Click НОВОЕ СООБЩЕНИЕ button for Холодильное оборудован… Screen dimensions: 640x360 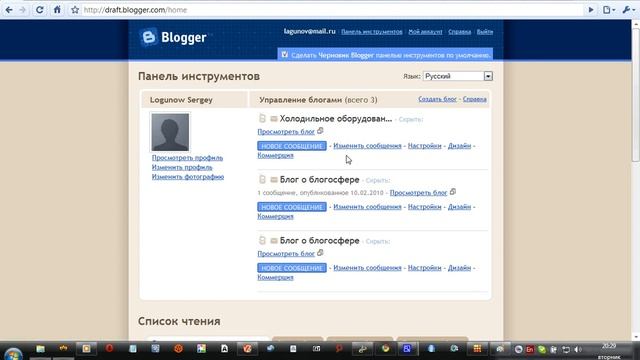[292, 146]
